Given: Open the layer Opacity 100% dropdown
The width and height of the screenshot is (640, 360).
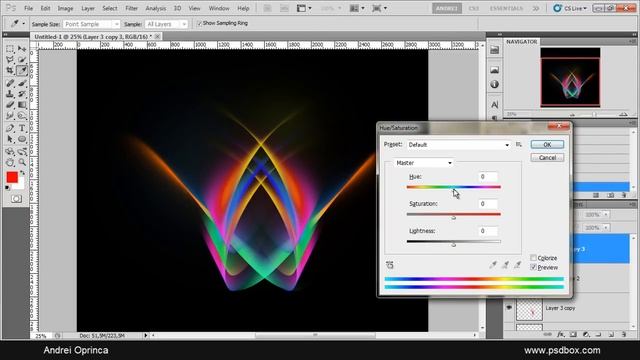Looking at the screenshot, I should (606, 214).
